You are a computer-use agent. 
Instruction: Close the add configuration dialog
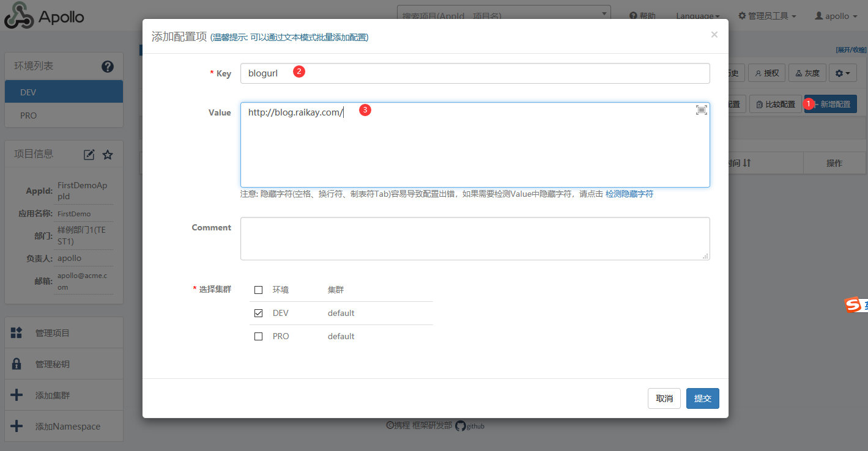click(714, 35)
